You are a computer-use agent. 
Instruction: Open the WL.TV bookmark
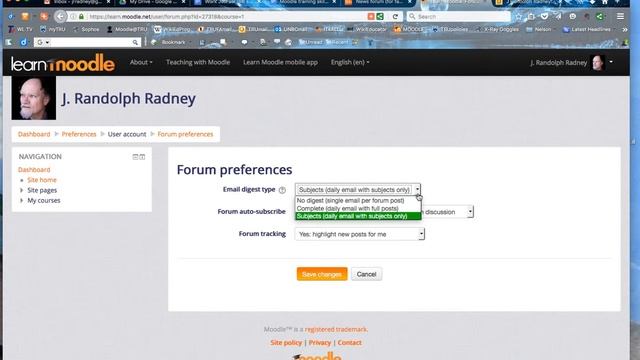(x=20, y=29)
